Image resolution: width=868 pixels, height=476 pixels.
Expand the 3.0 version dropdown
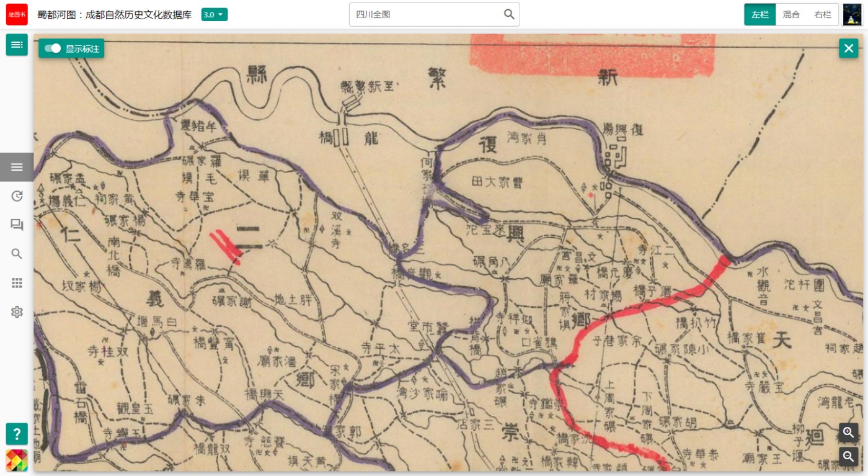click(x=215, y=14)
